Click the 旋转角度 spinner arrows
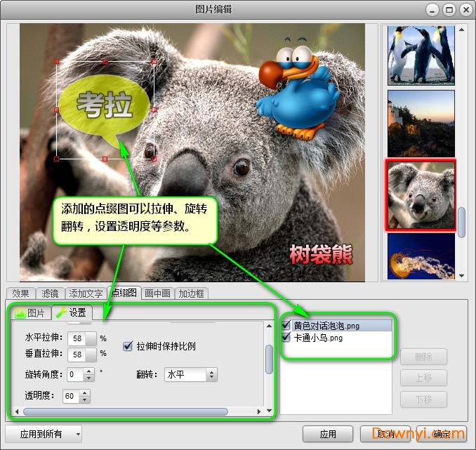The width and height of the screenshot is (476, 450). coord(88,375)
